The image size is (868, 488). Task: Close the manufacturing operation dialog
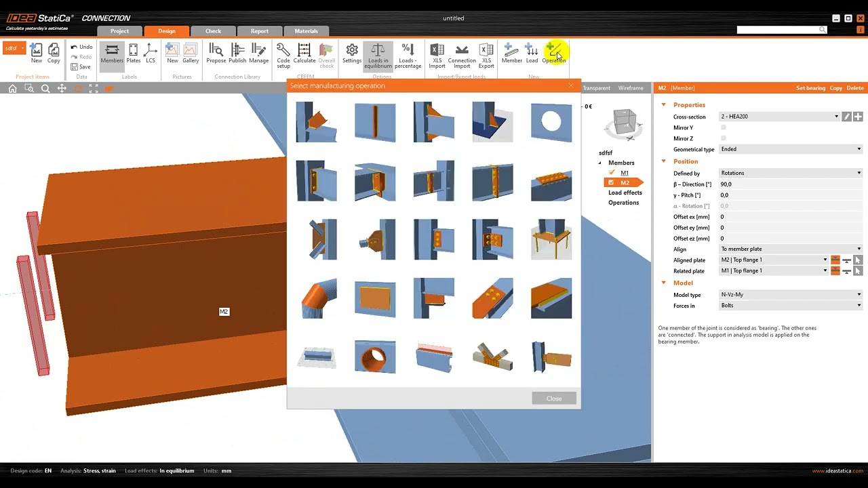[x=554, y=399]
